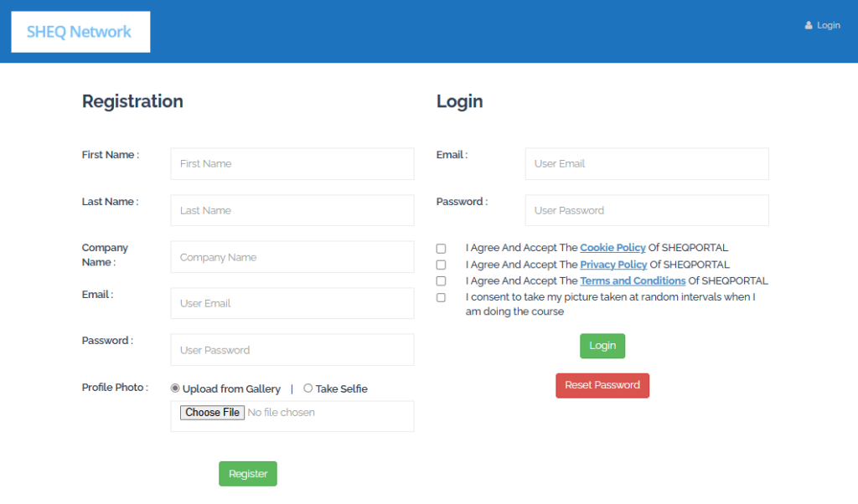Viewport: 858px width, 504px height.
Task: Enable the Terms and Conditions checkbox
Action: pos(441,281)
